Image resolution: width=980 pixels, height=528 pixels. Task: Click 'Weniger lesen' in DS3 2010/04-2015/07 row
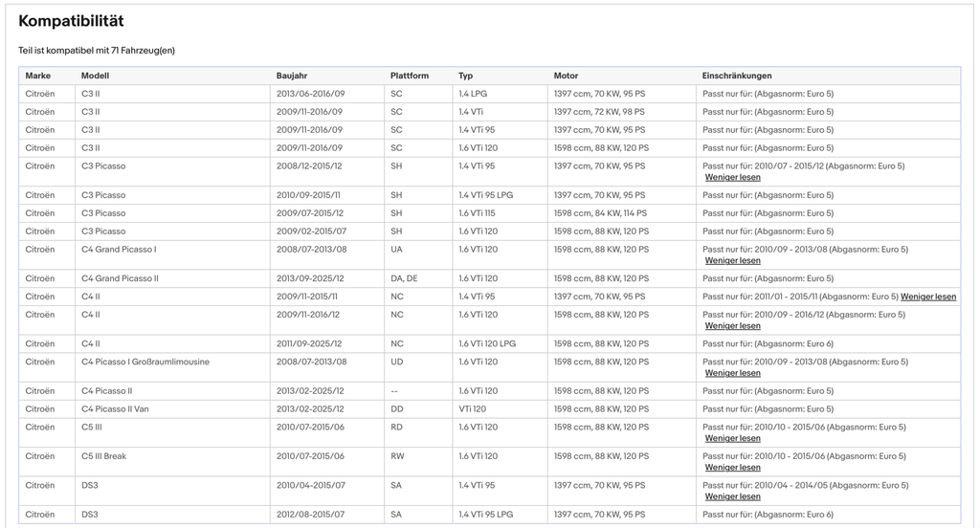[732, 496]
